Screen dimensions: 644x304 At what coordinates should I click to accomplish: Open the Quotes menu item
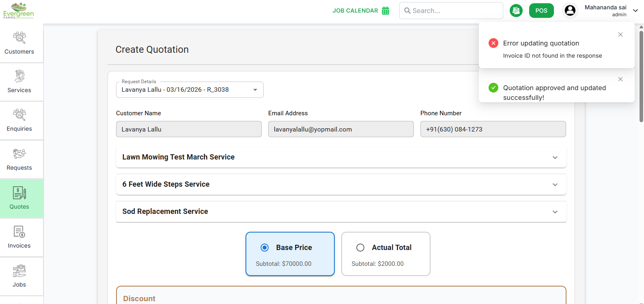tap(19, 198)
